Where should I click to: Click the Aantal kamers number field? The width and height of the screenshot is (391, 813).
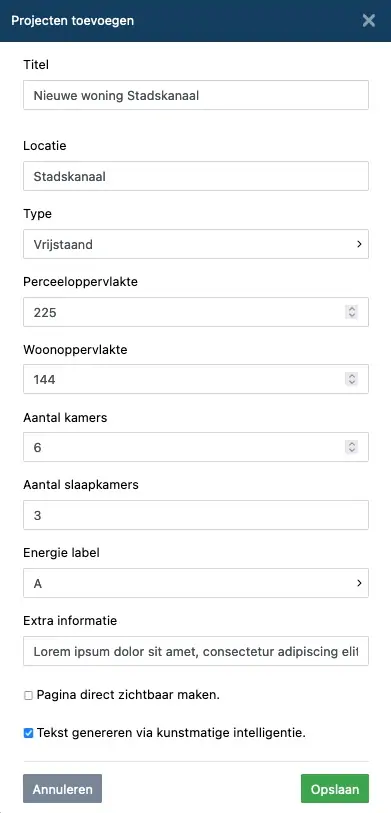pyautogui.click(x=196, y=447)
